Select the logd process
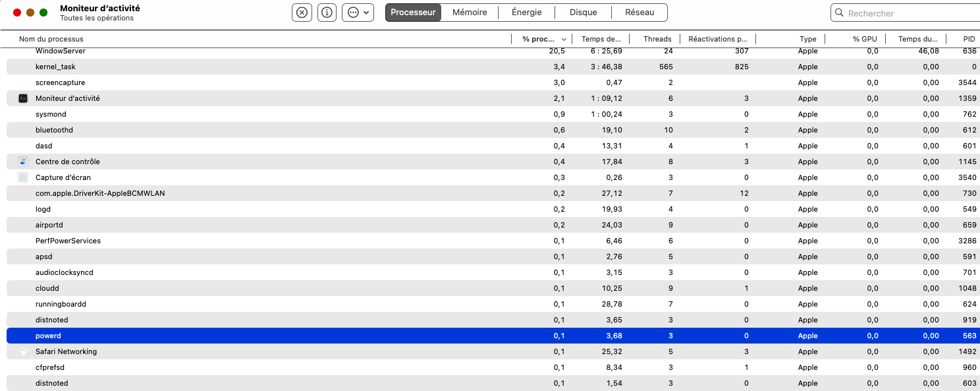 coord(493,209)
